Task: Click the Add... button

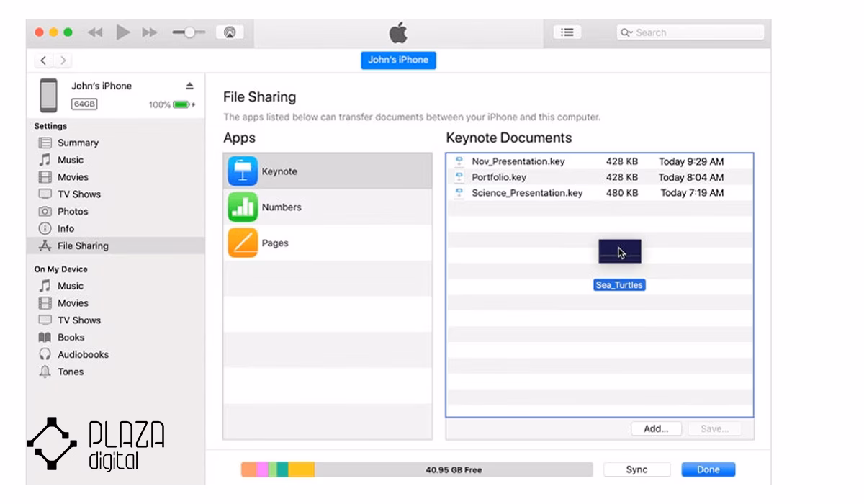Action: [x=656, y=428]
